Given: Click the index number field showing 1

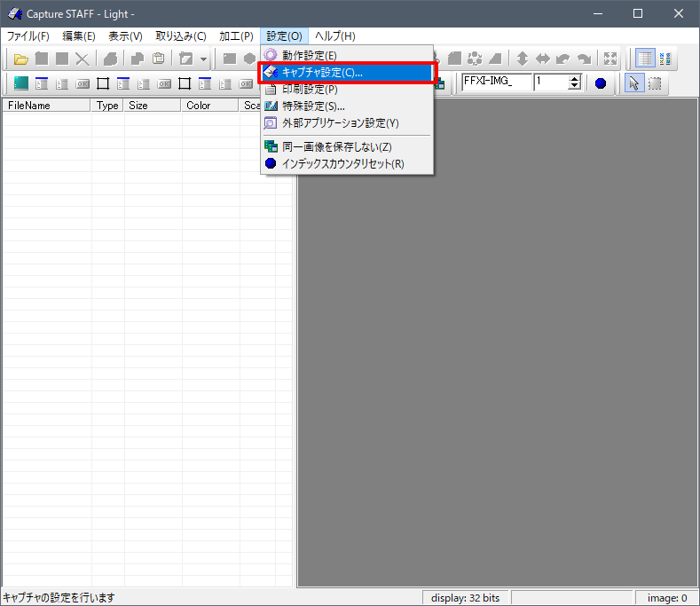Looking at the screenshot, I should click(x=552, y=83).
